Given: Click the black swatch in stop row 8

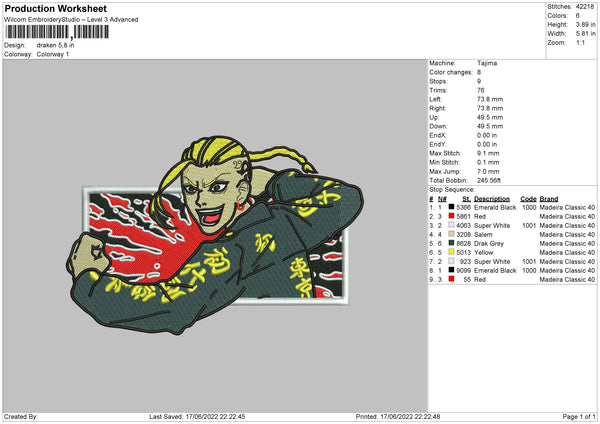Looking at the screenshot, I should pos(451,270).
